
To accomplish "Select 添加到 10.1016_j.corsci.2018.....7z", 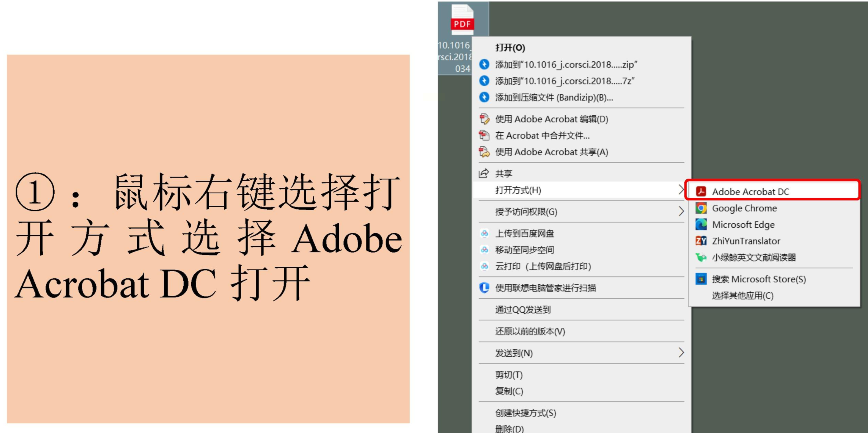I will coord(582,81).
